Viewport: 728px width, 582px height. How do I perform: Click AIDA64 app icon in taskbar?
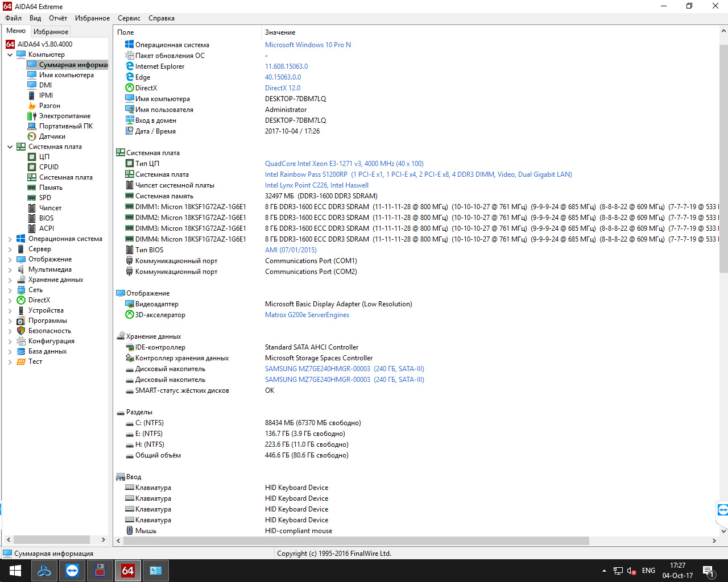[x=128, y=571]
